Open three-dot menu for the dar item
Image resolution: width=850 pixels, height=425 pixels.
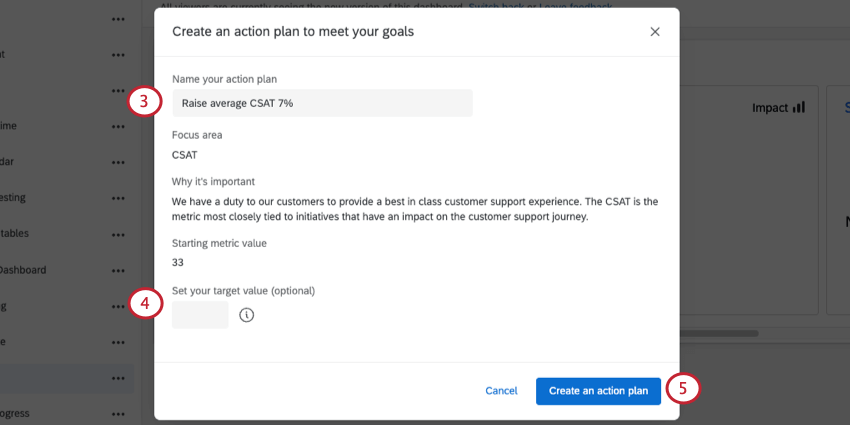119,162
